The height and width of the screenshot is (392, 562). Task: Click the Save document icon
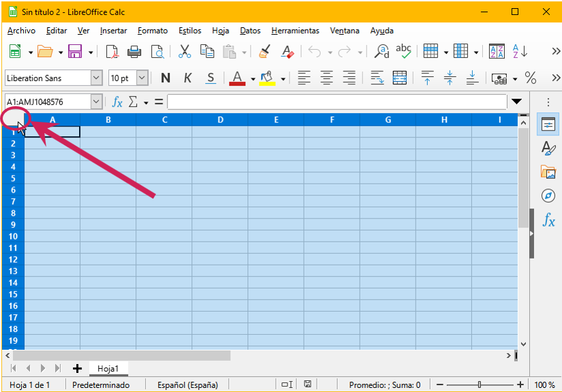(74, 52)
